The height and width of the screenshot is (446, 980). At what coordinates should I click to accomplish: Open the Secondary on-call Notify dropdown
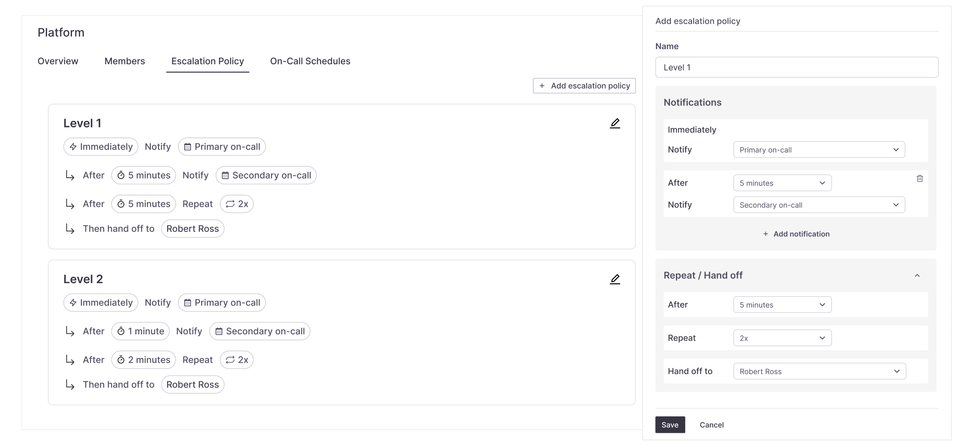pyautogui.click(x=819, y=205)
